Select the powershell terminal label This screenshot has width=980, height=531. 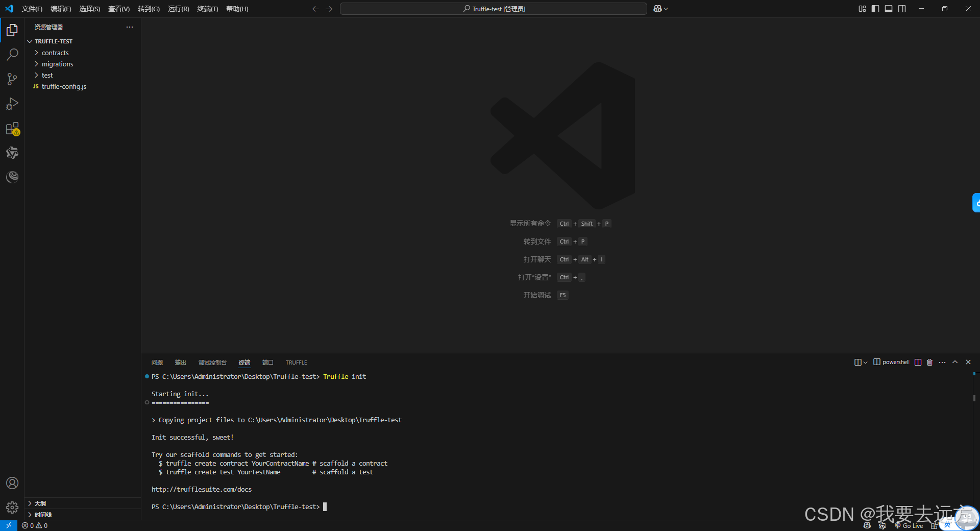[891, 362]
